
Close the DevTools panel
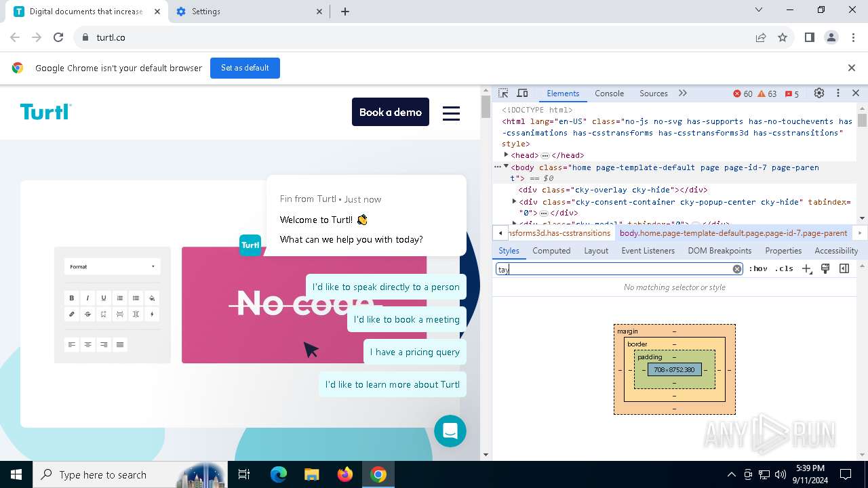[x=856, y=94]
